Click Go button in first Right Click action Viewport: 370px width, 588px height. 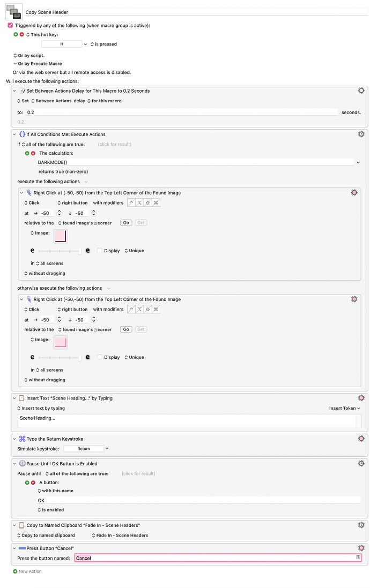click(126, 223)
